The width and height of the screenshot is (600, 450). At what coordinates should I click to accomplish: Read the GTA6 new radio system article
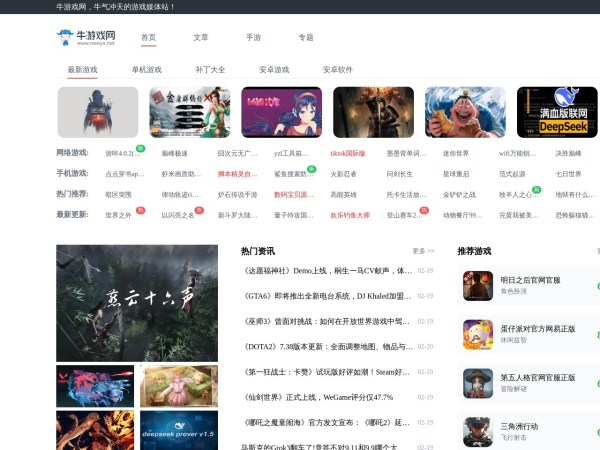coord(327,296)
